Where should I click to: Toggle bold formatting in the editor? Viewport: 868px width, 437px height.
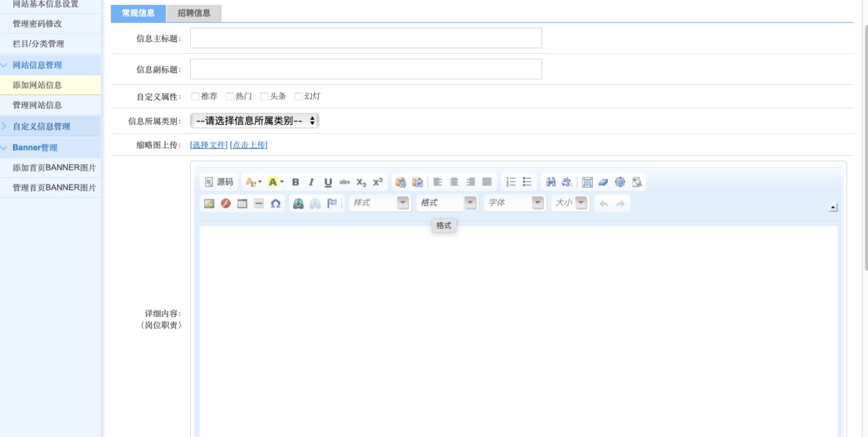point(296,182)
